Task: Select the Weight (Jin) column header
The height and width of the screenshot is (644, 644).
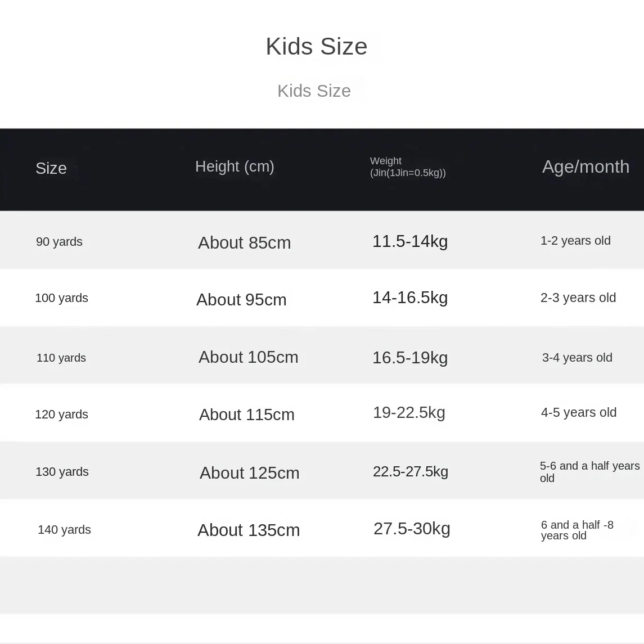Action: tap(408, 166)
